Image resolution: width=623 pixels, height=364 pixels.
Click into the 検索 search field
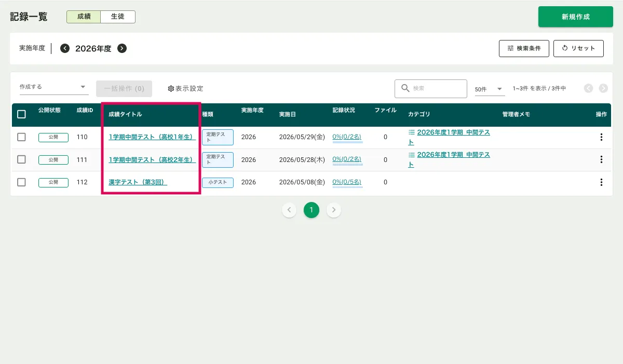(x=436, y=89)
